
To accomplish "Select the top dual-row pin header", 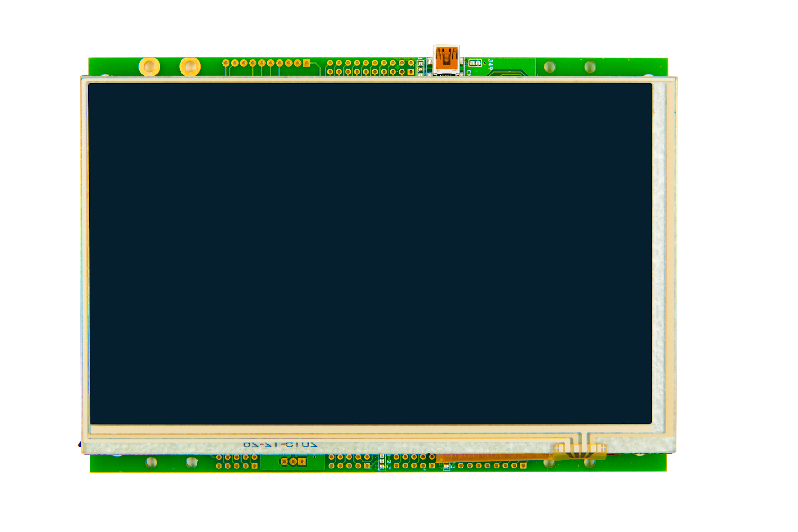I will 370,68.
